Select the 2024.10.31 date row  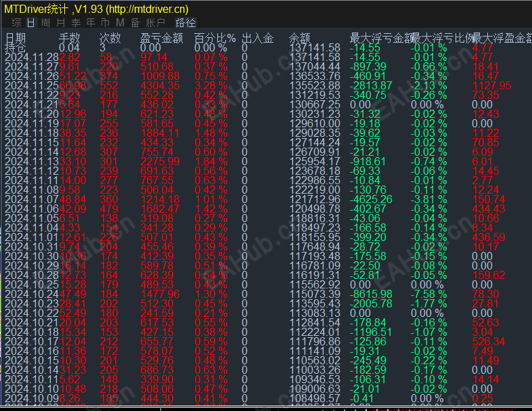coord(32,247)
